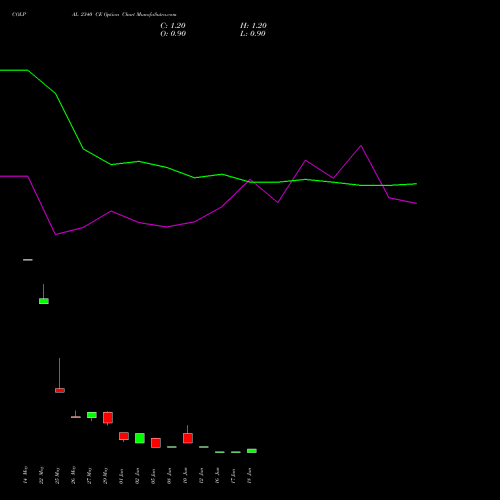Click the 'O: 0.90' open value
500x500 pixels.
click(173, 34)
